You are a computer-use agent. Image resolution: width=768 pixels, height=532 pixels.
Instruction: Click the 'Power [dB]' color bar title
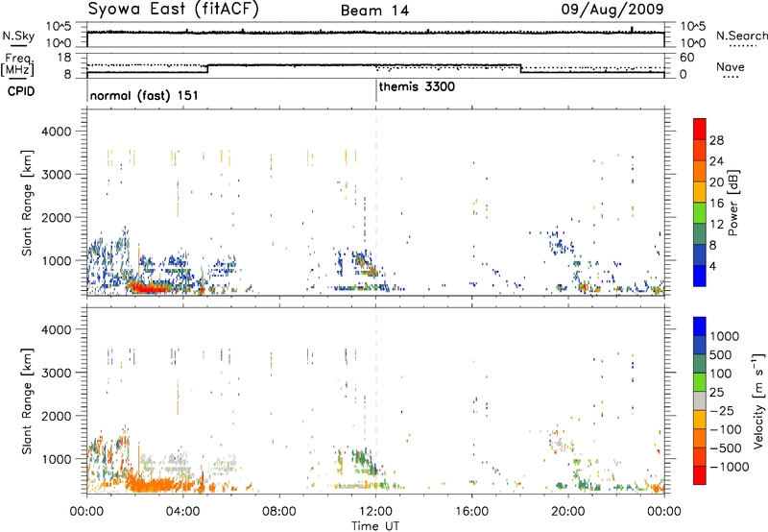(x=733, y=203)
